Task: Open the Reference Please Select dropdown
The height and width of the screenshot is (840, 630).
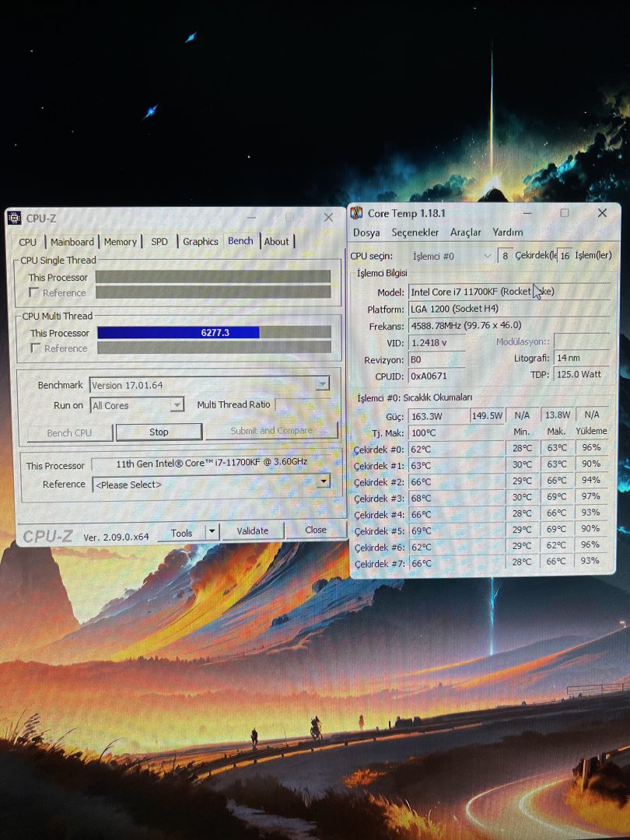Action: [x=323, y=482]
